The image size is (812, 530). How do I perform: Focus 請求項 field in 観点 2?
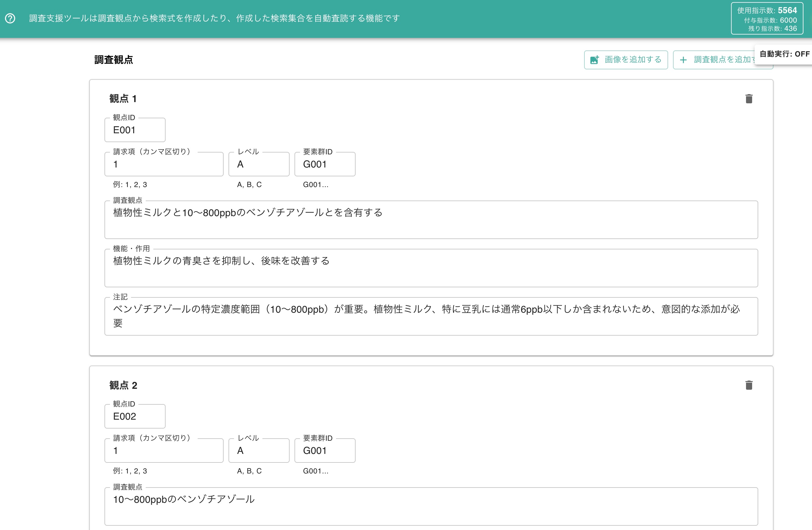click(x=164, y=451)
